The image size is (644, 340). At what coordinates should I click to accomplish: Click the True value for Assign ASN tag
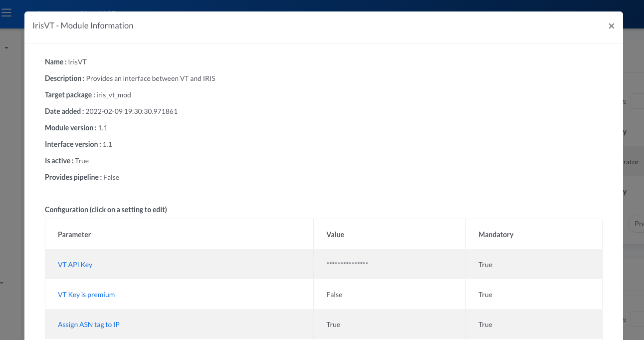click(333, 325)
